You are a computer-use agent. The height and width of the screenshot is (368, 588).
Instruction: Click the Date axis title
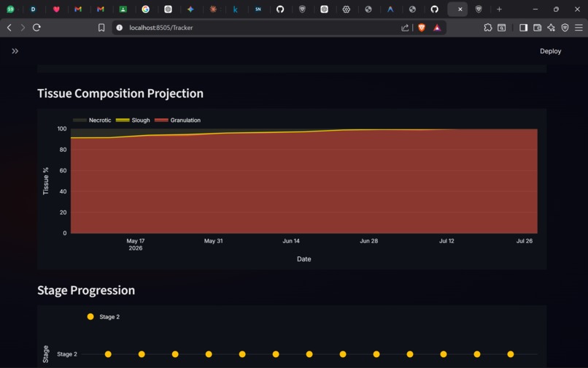pyautogui.click(x=303, y=259)
